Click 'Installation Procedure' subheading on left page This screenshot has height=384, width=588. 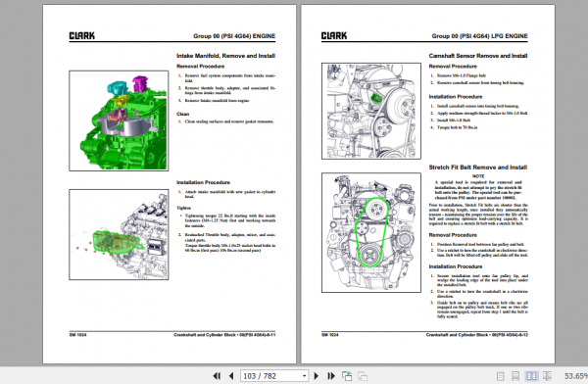coord(203,182)
